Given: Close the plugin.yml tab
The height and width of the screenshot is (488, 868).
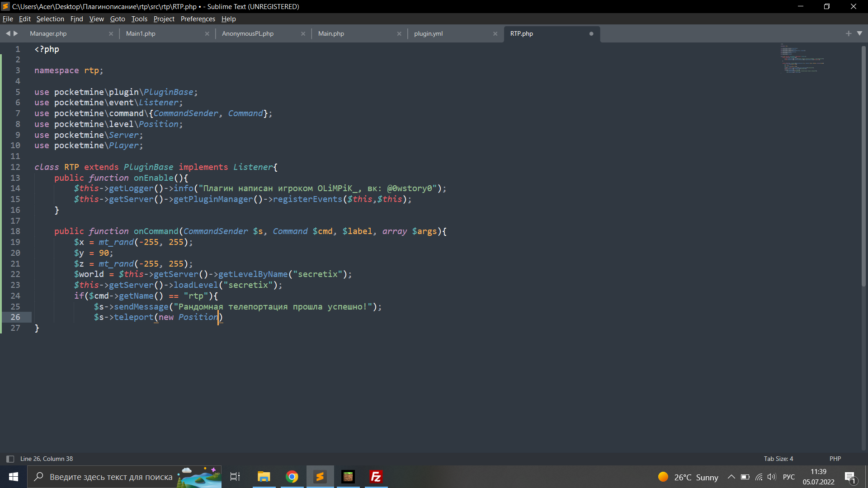Looking at the screenshot, I should pyautogui.click(x=495, y=33).
